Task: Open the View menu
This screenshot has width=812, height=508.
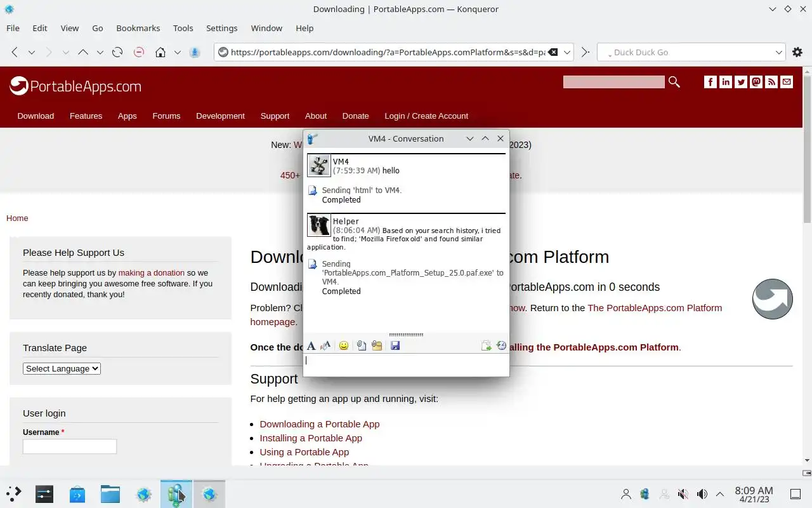Action: point(70,29)
